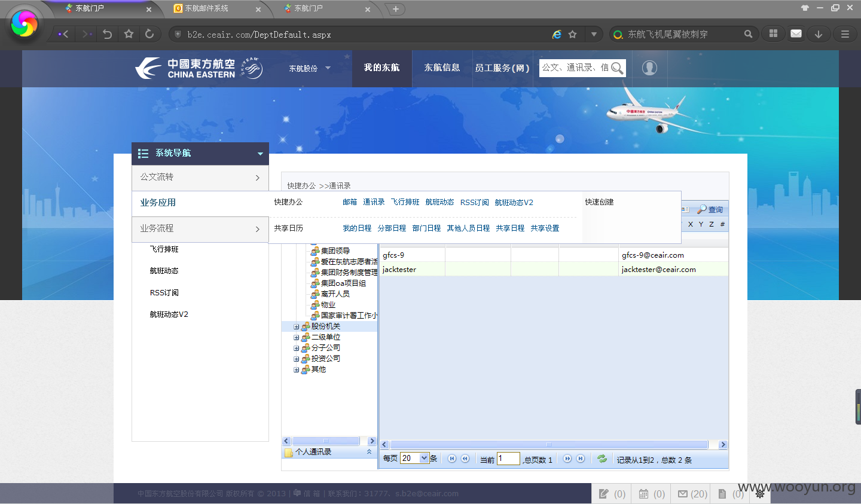Open the browser downloads arrow icon
Image resolution: width=861 pixels, height=504 pixels.
pyautogui.click(x=819, y=34)
